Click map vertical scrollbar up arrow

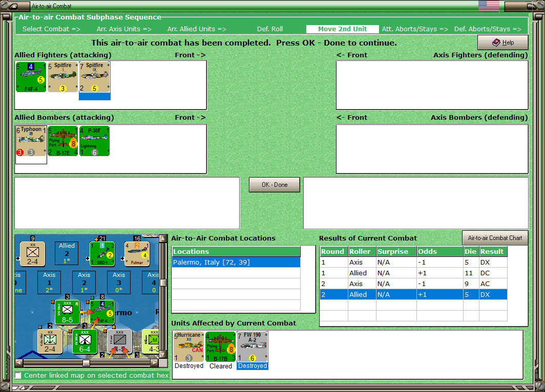(x=163, y=238)
